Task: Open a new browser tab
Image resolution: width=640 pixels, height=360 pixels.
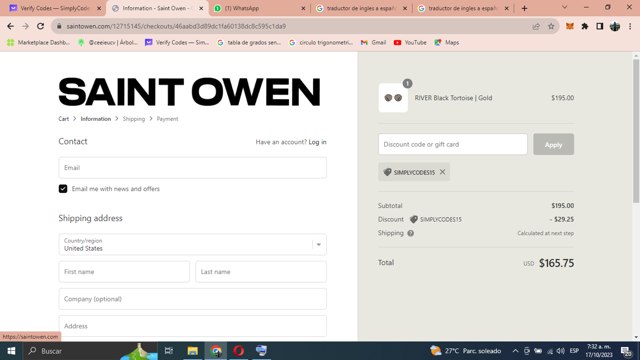Action: 524,8
